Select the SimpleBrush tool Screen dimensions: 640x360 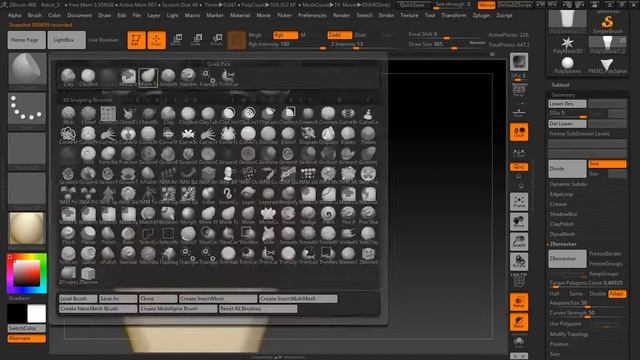pyautogui.click(x=607, y=24)
